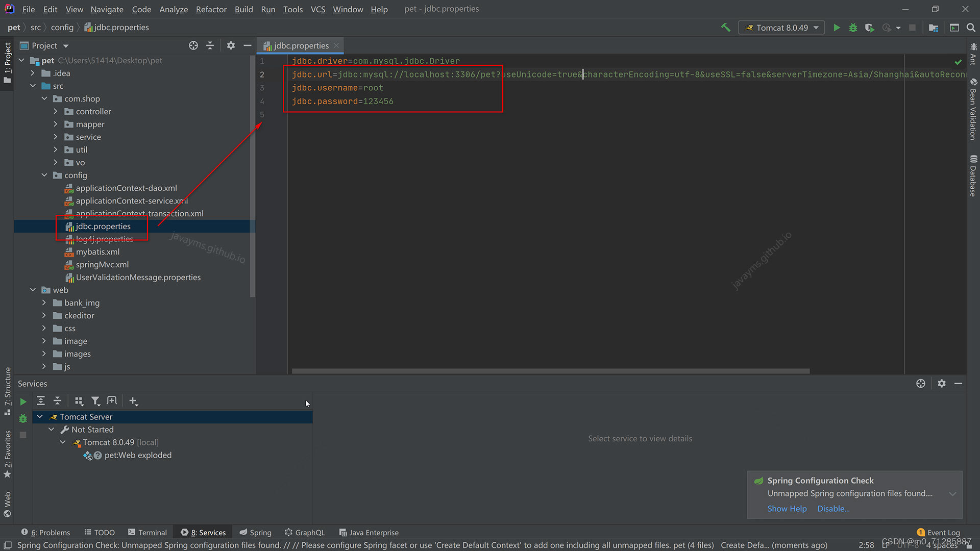The image size is (980, 551).
Task: Open the VCS menu
Action: click(318, 9)
